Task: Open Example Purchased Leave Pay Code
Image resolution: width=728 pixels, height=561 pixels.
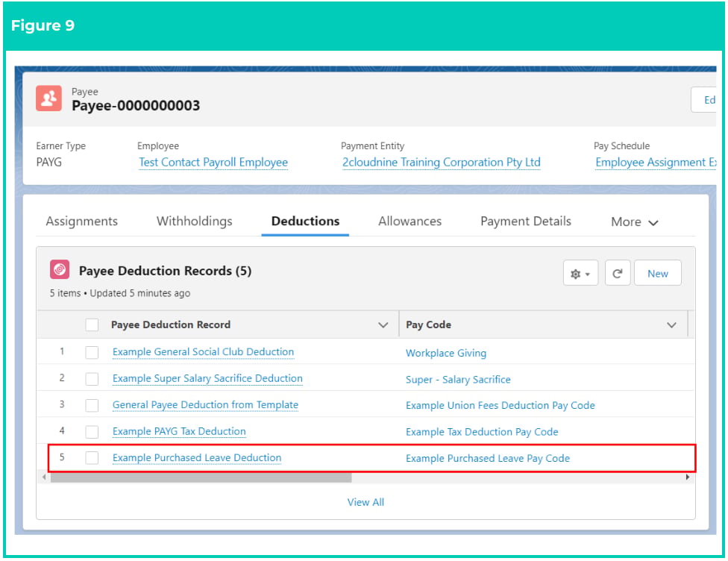Action: point(488,458)
